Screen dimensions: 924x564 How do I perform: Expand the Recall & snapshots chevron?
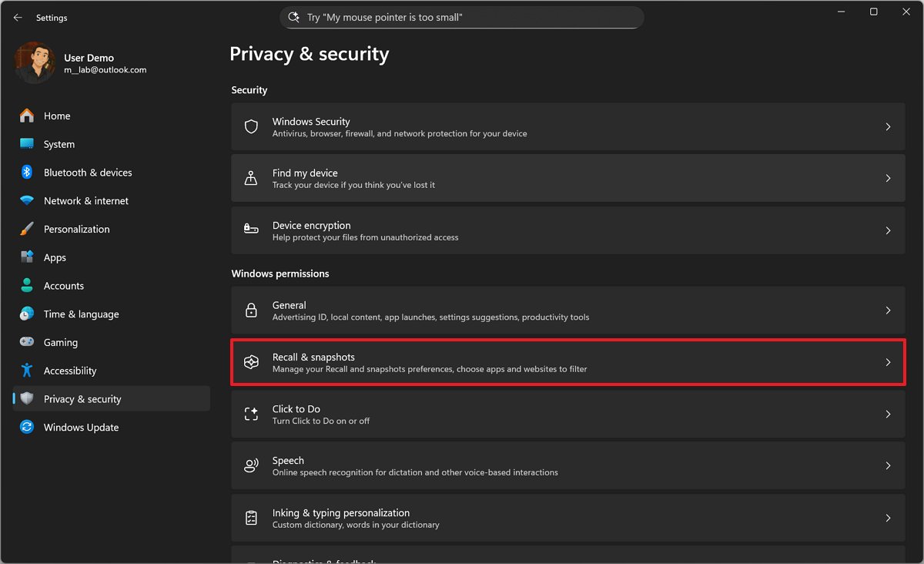click(x=888, y=362)
